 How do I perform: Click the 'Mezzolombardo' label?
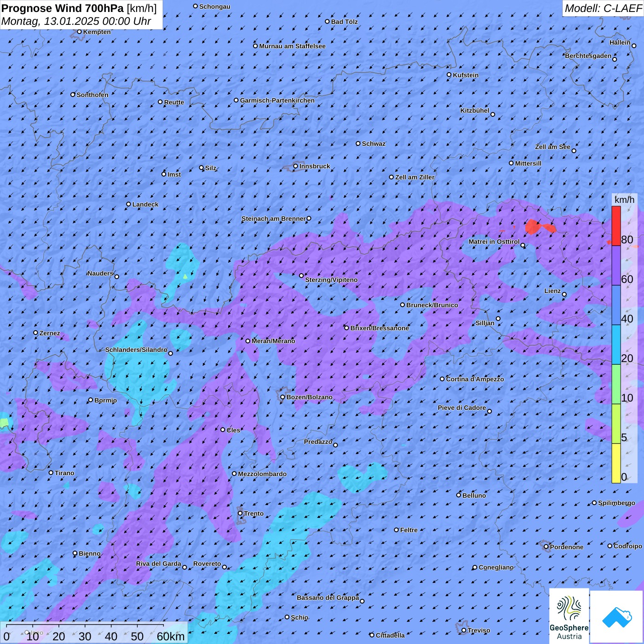click(x=262, y=474)
